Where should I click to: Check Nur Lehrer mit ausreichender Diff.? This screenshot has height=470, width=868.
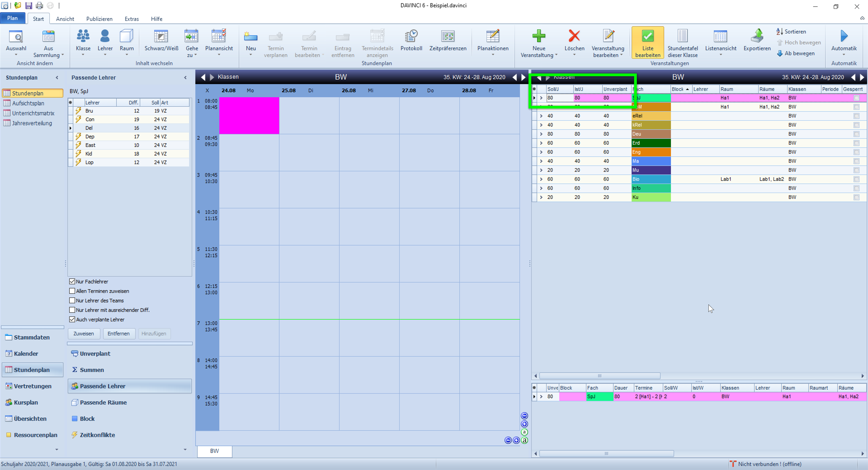[72, 310]
